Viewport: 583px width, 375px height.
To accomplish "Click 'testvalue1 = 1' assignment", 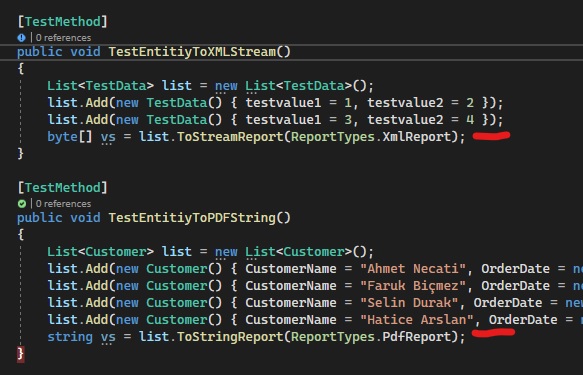I will (299, 103).
